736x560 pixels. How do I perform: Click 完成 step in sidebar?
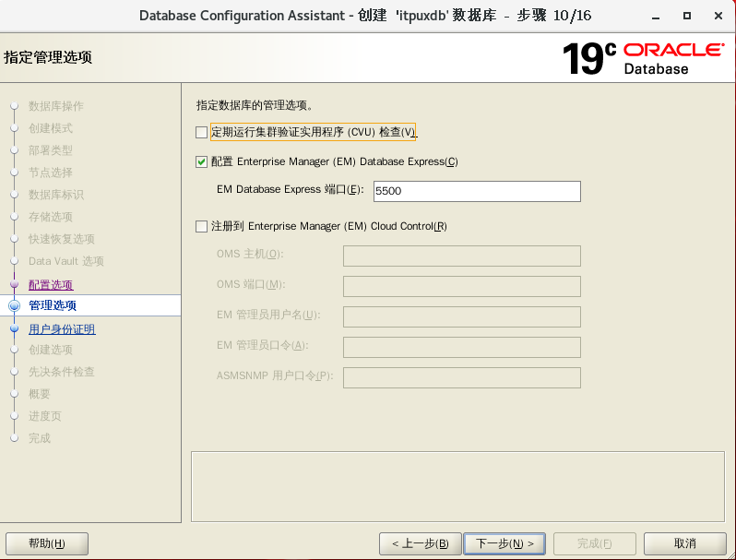pos(40,438)
